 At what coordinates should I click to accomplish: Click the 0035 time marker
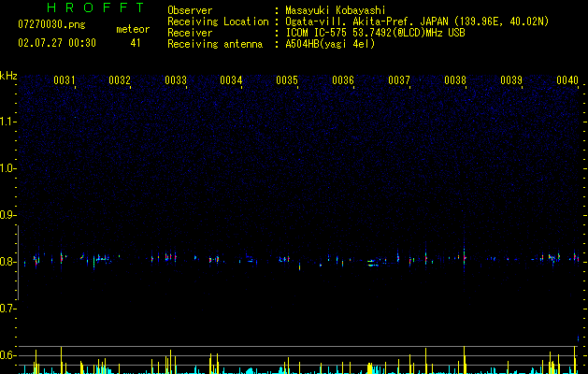pos(287,80)
